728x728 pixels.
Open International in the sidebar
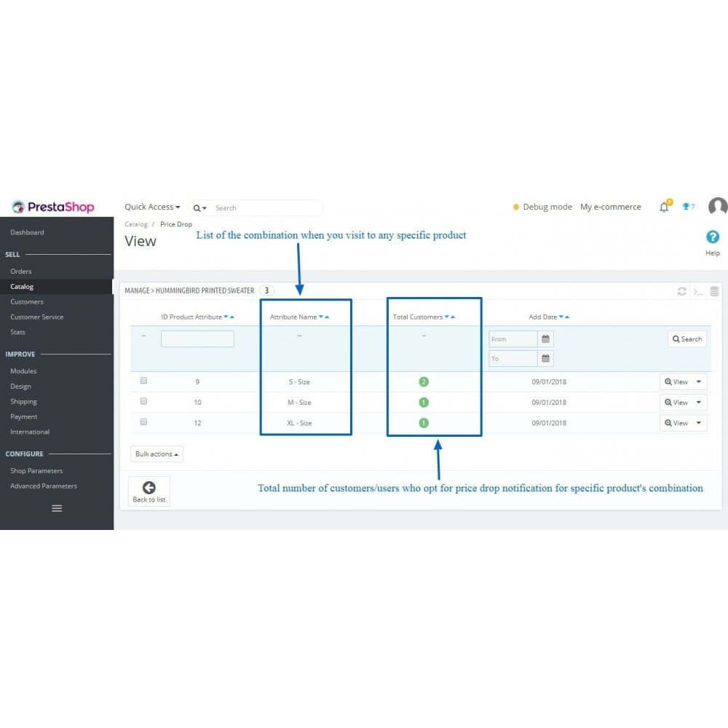30,432
